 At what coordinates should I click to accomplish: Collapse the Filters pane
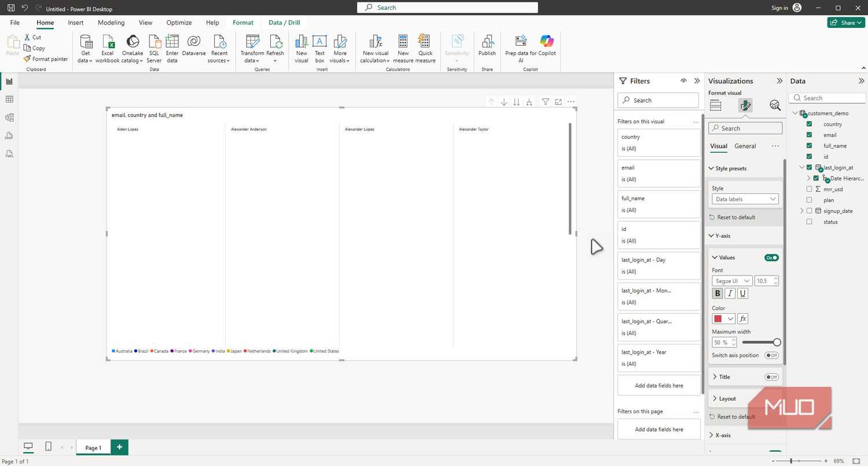[697, 81]
